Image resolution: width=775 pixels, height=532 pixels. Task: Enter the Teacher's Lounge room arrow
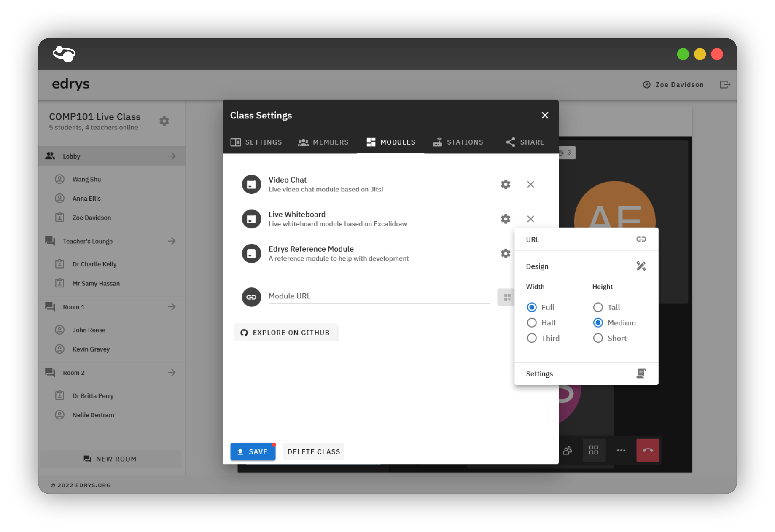[172, 241]
